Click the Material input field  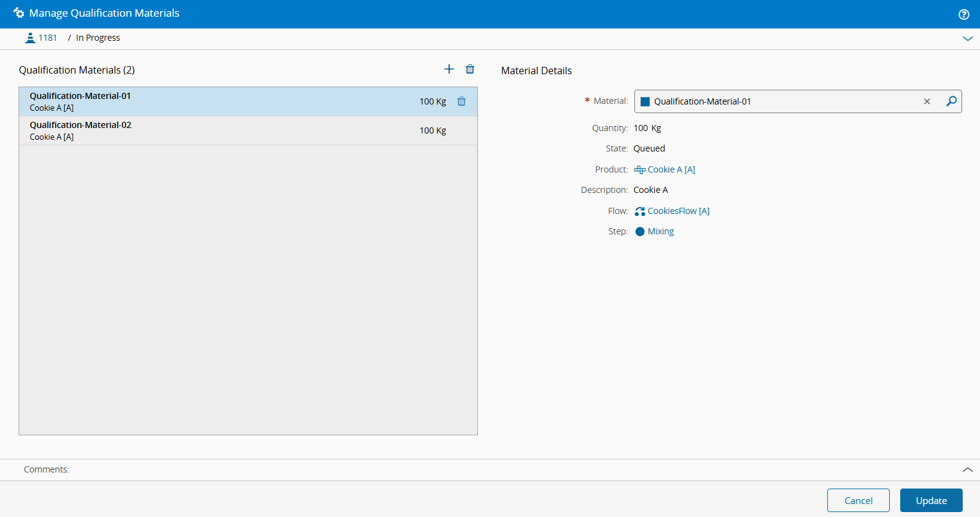[779, 101]
